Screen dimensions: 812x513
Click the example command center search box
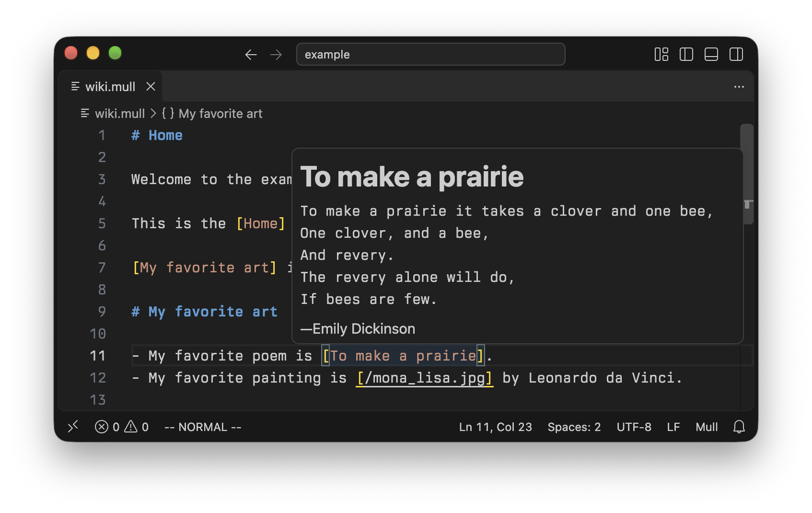pos(431,54)
